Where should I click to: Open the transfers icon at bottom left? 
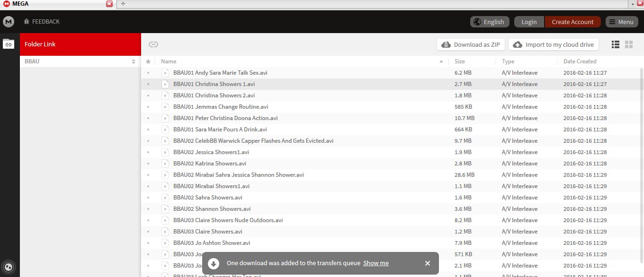(x=9, y=266)
